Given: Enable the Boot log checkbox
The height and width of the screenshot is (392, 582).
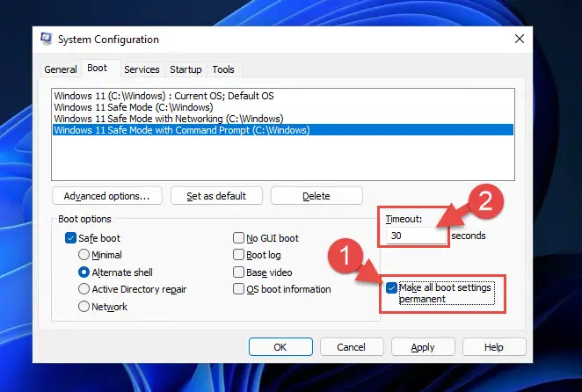Looking at the screenshot, I should coord(238,255).
